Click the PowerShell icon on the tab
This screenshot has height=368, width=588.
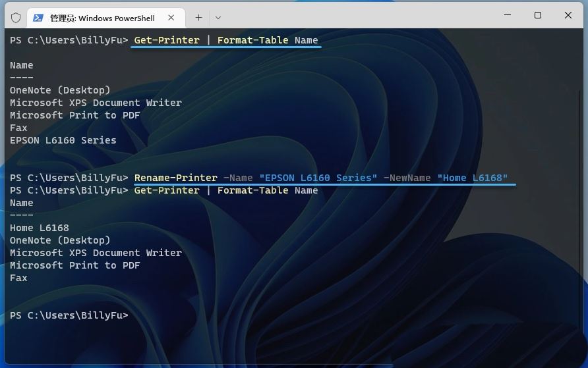click(x=38, y=18)
